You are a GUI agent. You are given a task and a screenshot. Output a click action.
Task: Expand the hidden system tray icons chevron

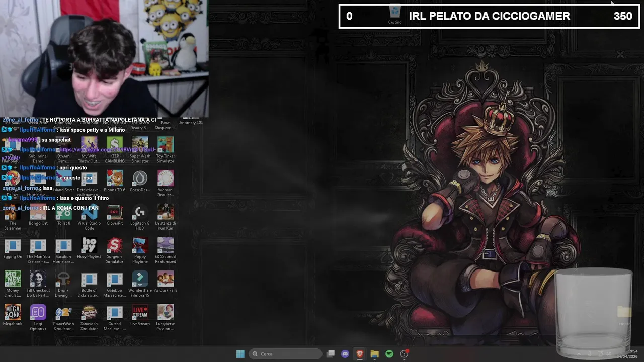pos(579,354)
